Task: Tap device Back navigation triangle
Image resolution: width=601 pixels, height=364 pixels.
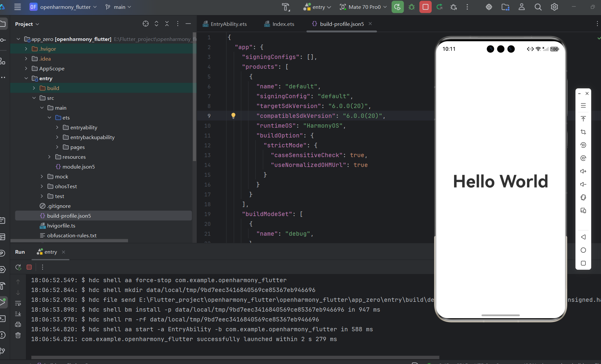Action: click(x=583, y=237)
